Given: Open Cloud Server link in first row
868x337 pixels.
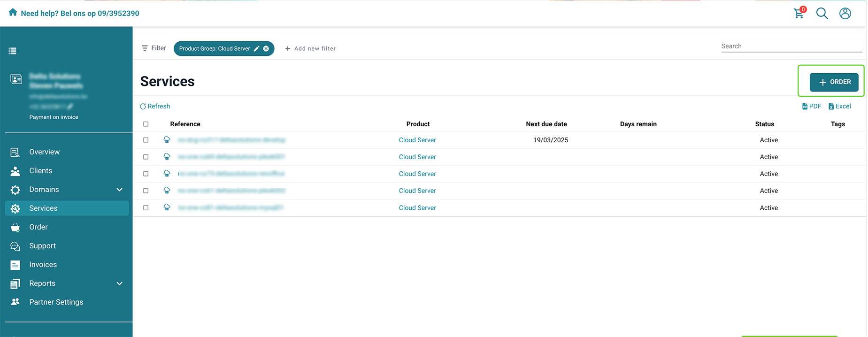Looking at the screenshot, I should pyautogui.click(x=417, y=140).
